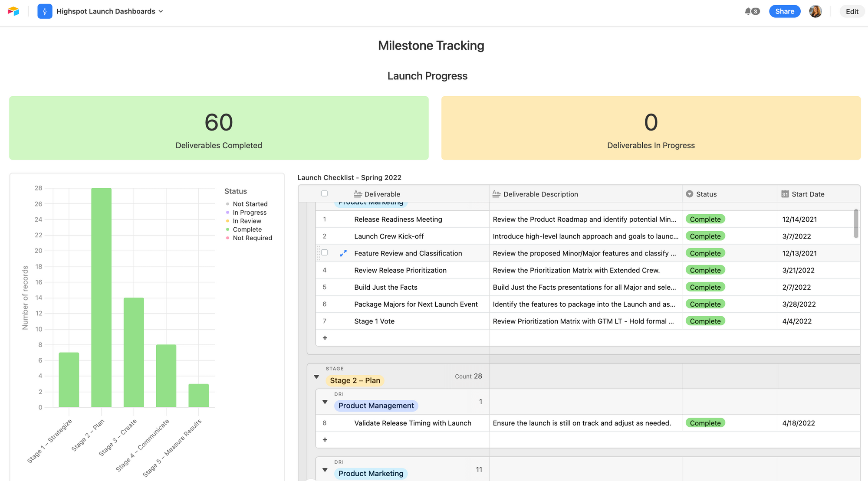This screenshot has height=481, width=868.
Task: Click the Start Date calendar icon
Action: point(785,194)
